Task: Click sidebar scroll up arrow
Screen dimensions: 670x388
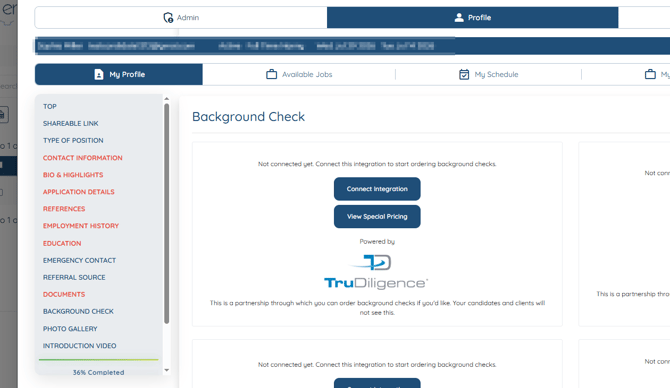Action: [167, 99]
